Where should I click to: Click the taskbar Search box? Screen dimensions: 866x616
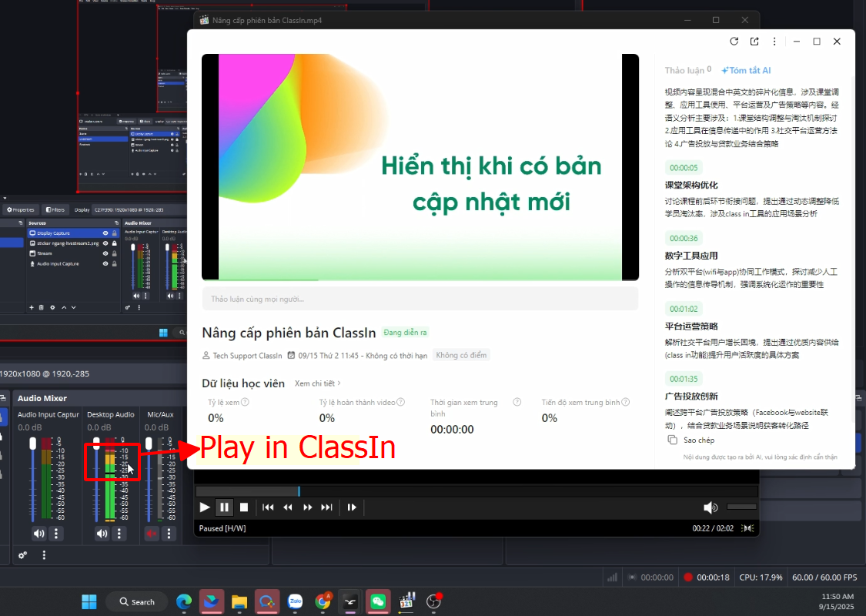click(x=138, y=601)
